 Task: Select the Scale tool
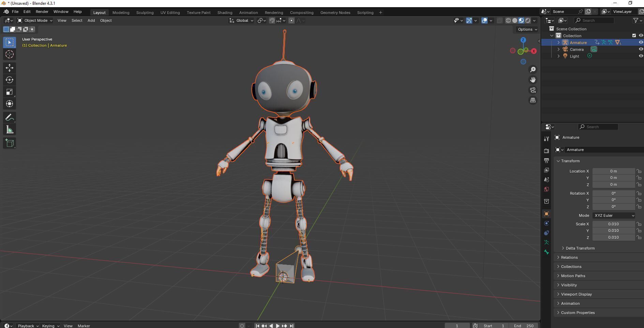pos(10,92)
